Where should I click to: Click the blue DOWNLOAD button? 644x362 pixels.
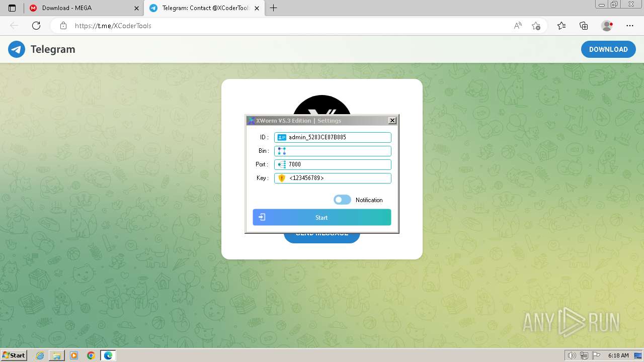(x=608, y=49)
